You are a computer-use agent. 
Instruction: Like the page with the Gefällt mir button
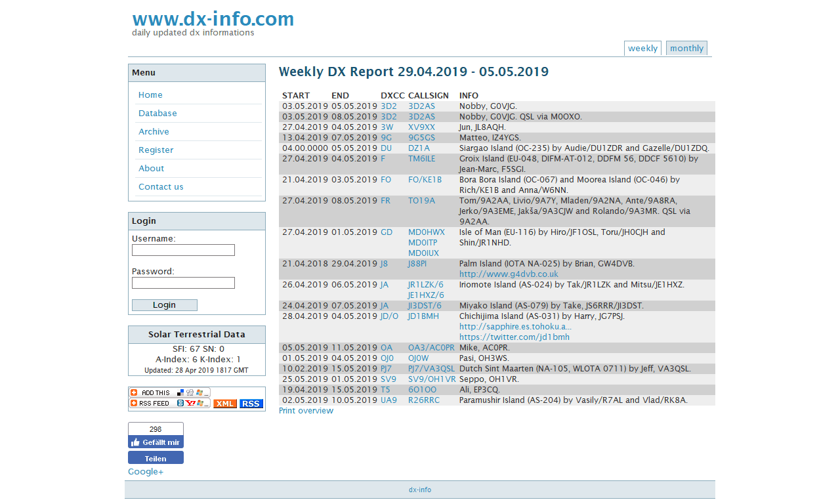[x=156, y=442]
